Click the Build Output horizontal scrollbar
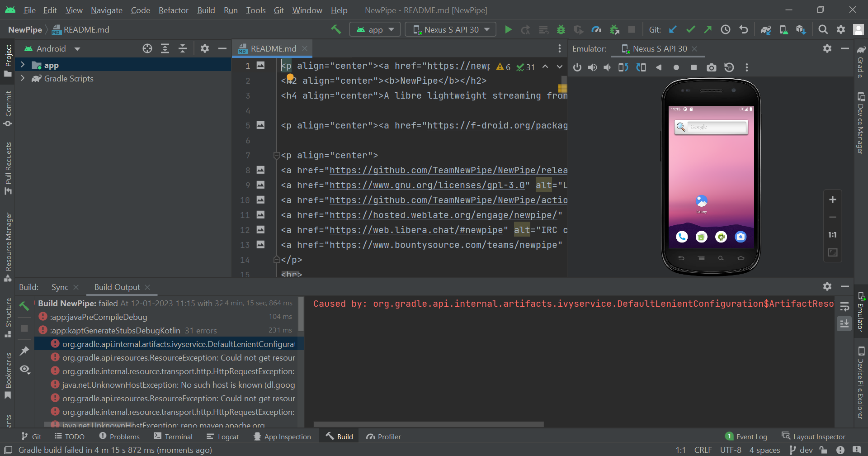 pyautogui.click(x=429, y=424)
